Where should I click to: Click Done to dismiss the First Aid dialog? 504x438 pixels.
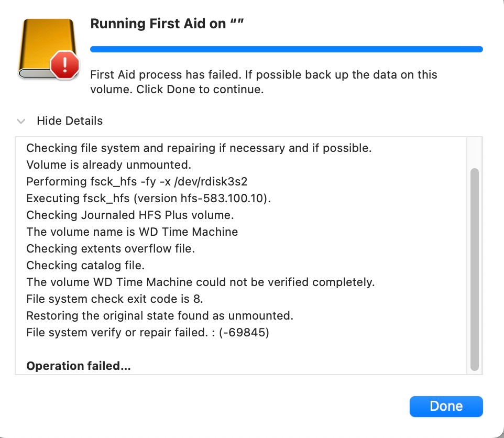[446, 406]
